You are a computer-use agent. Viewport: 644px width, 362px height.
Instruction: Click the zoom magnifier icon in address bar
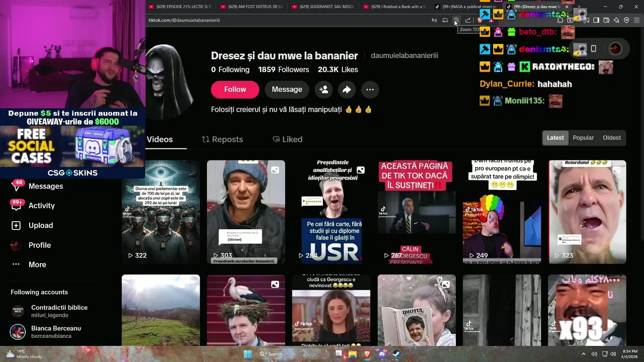[x=456, y=20]
